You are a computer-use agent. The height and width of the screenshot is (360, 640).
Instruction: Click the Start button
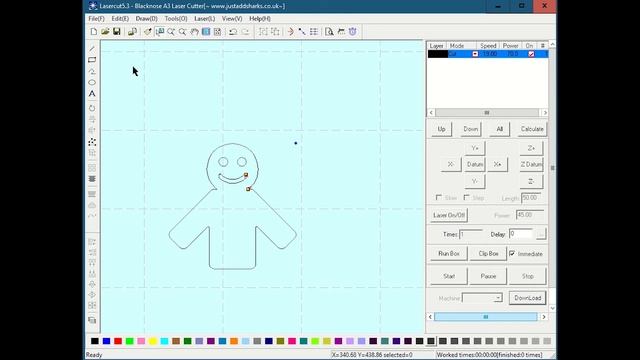tap(449, 276)
